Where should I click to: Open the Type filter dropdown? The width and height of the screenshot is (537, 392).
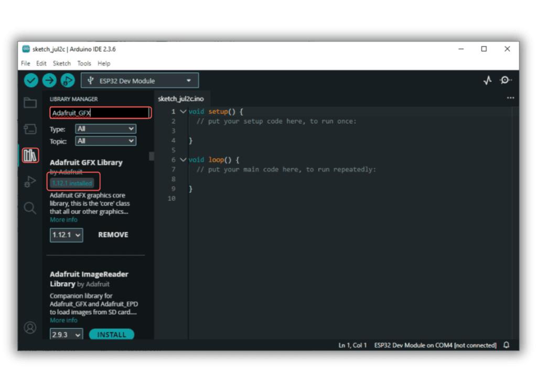(x=105, y=129)
